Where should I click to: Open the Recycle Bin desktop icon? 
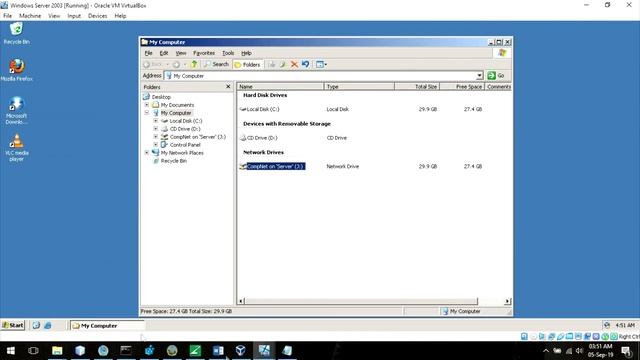click(x=16, y=33)
